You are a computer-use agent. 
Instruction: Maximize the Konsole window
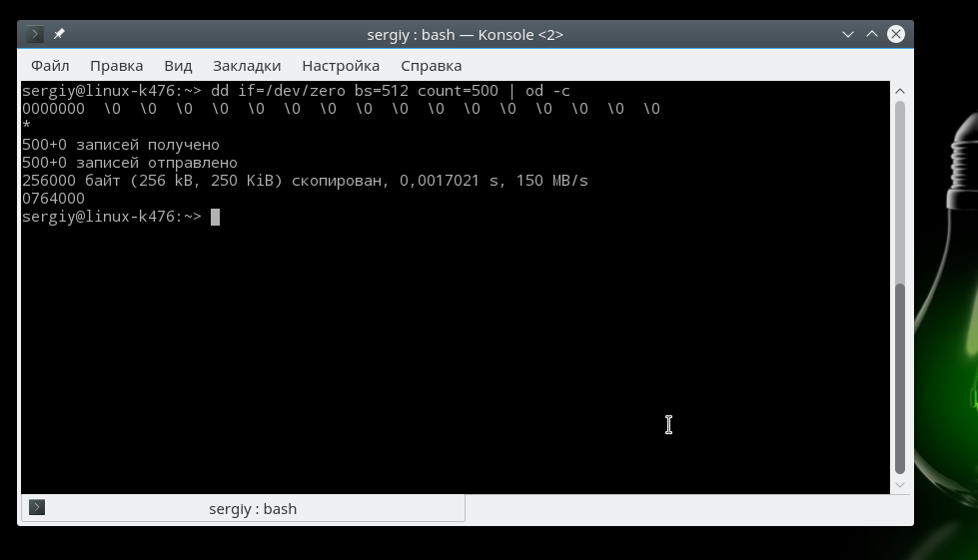pyautogui.click(x=872, y=34)
